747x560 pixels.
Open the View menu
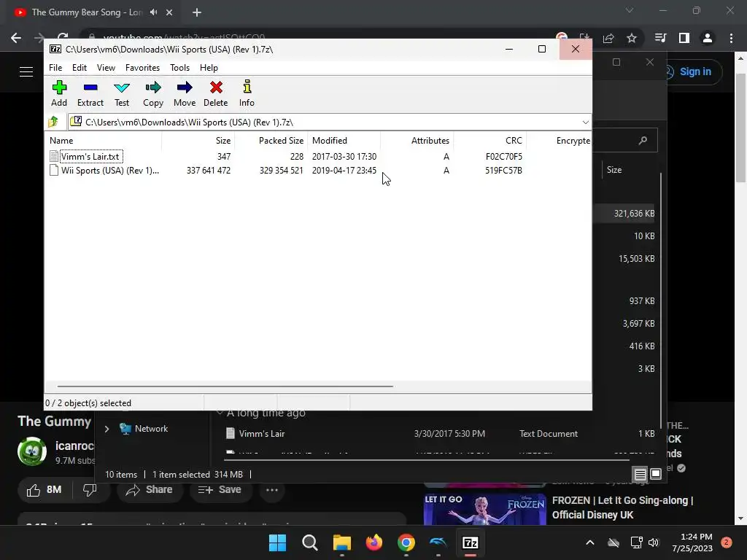[106, 68]
